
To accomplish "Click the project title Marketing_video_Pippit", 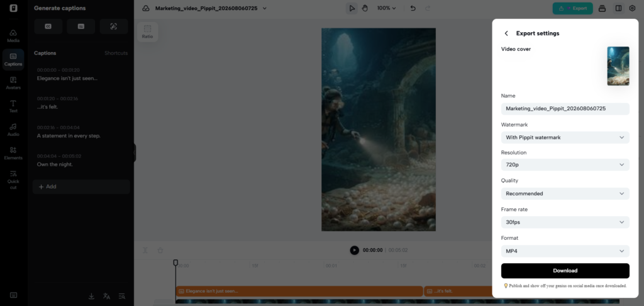I will tap(206, 8).
